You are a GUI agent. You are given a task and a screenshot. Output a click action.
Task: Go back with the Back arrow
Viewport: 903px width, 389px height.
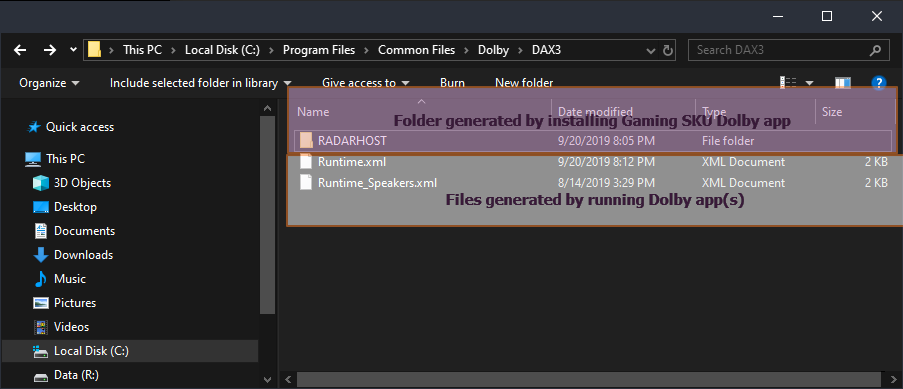point(20,50)
